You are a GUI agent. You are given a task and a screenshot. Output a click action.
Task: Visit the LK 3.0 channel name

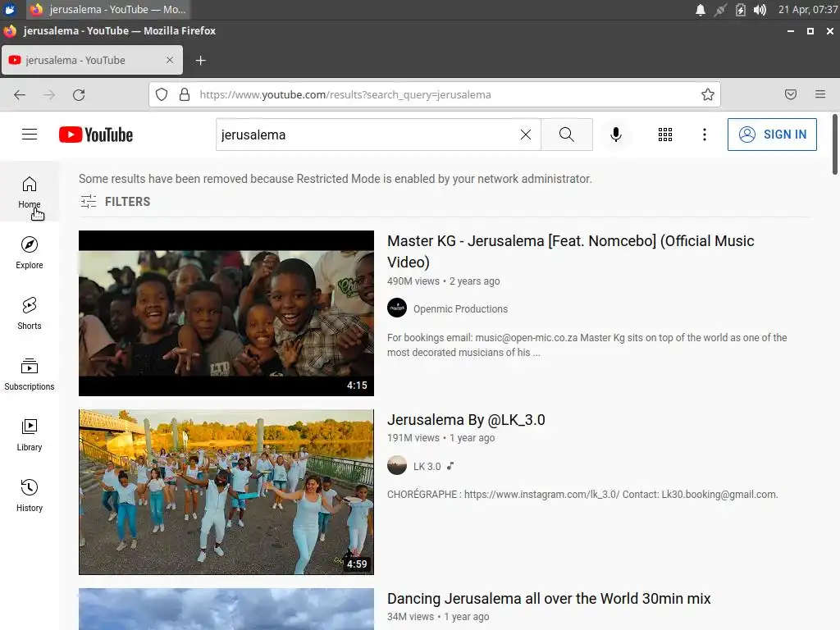[427, 466]
